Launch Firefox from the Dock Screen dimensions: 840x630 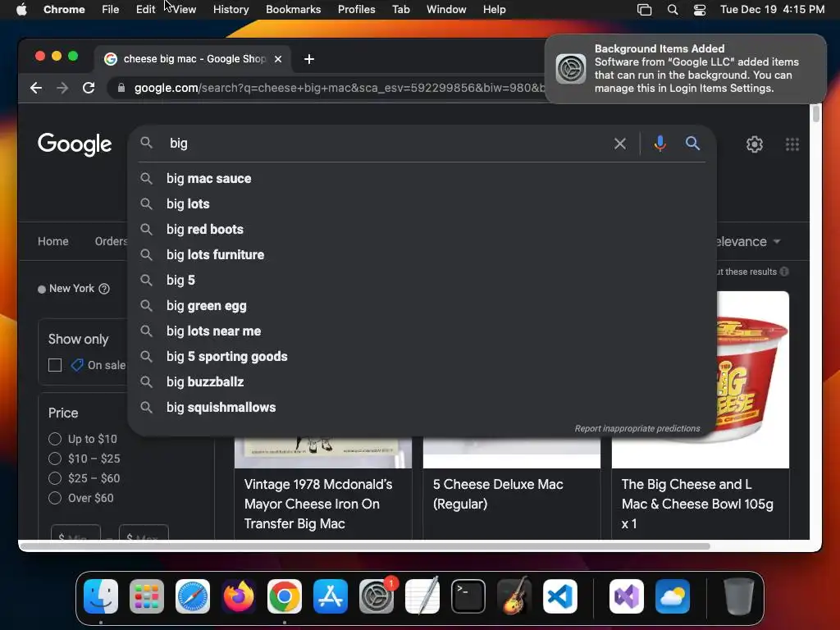coord(239,596)
